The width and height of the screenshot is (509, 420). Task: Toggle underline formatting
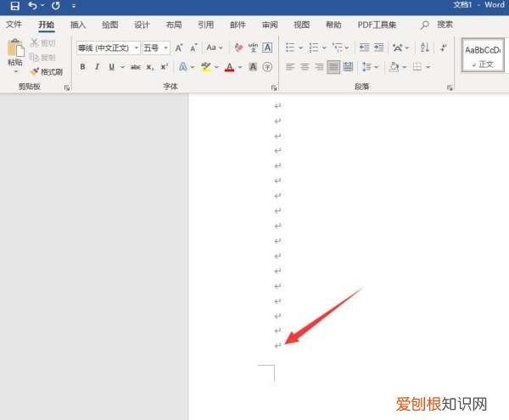pos(112,67)
